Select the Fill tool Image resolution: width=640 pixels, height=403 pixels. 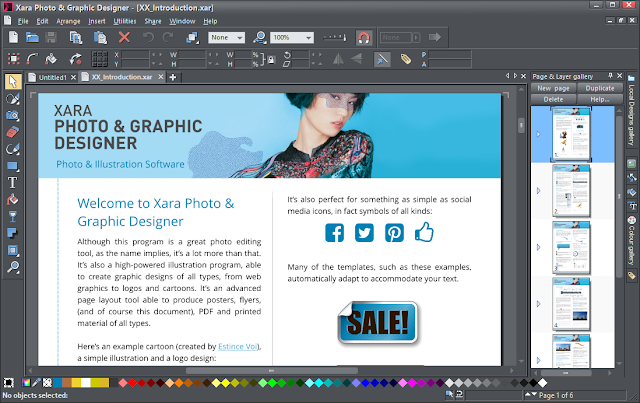coord(13,199)
